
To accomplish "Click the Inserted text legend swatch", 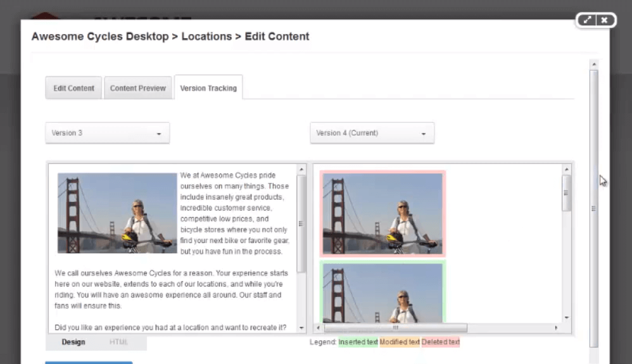I will (358, 342).
